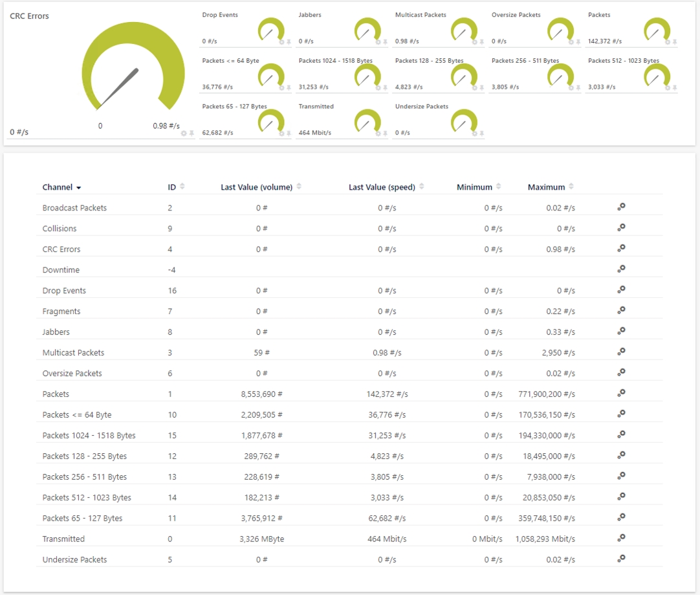Open gear settings for Packets 512 - 1023 Bytes gauge

[667, 88]
